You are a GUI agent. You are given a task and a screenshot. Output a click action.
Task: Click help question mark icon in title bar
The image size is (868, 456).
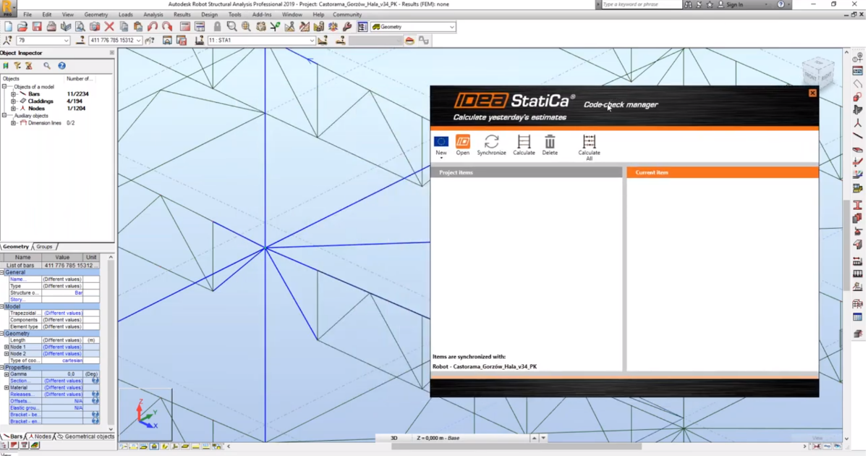780,4
